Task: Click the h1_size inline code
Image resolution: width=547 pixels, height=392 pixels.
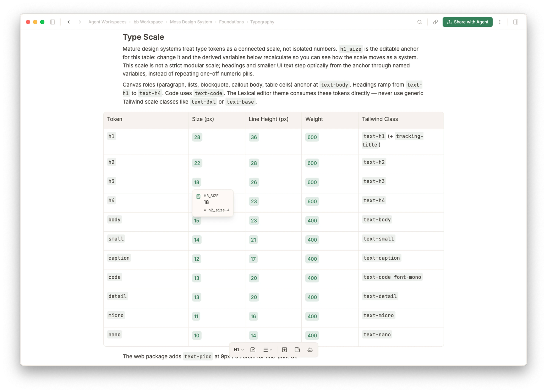Action: (x=351, y=49)
